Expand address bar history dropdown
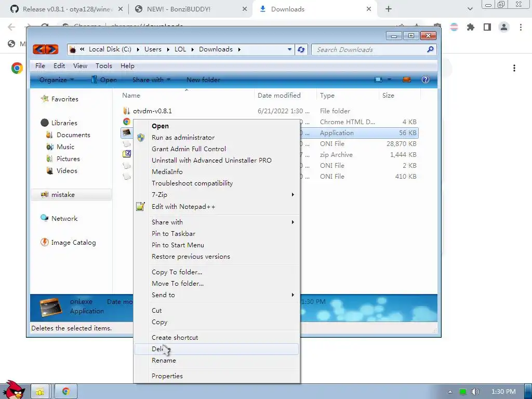The image size is (532, 399). [289, 49]
